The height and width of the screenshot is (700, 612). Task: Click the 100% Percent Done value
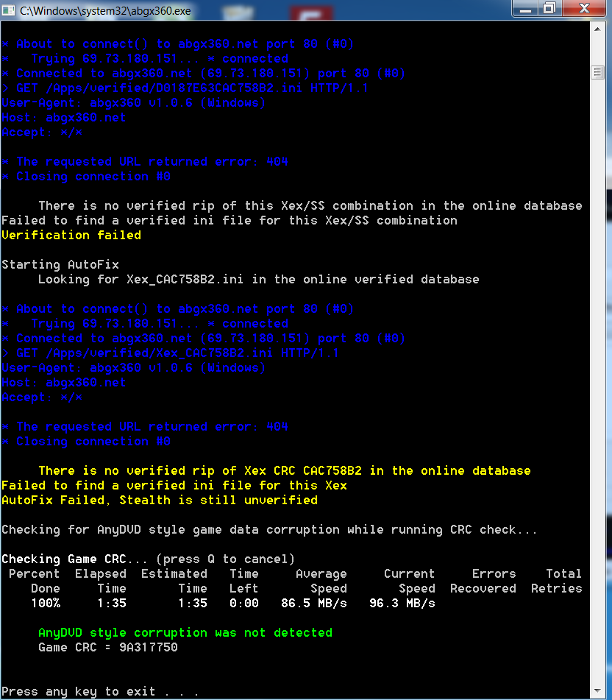(x=46, y=604)
